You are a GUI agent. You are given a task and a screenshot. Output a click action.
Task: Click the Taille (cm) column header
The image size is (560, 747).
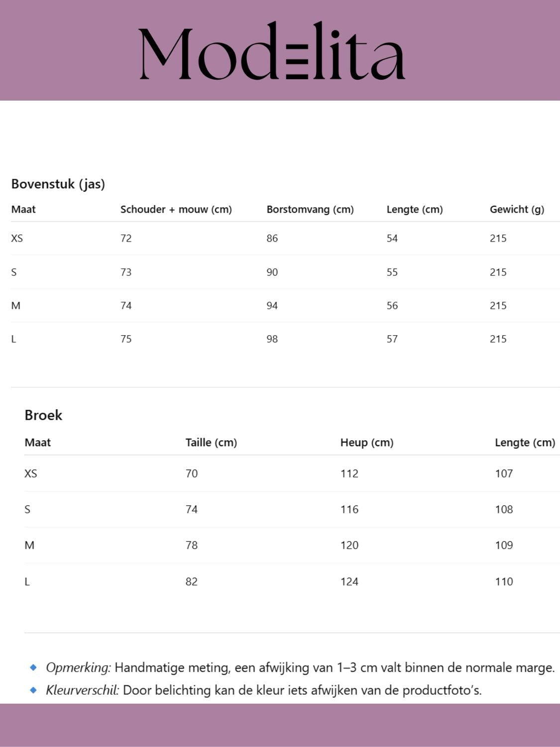[x=211, y=442]
